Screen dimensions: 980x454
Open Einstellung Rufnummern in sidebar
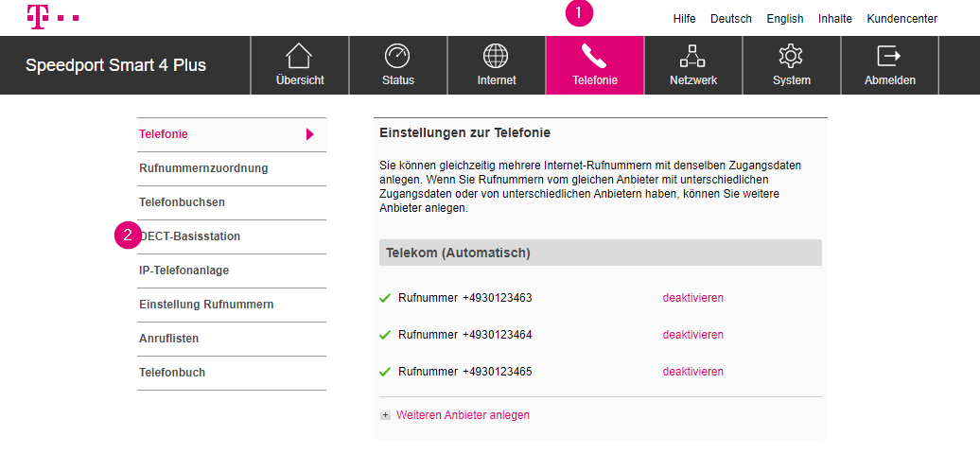(232, 305)
